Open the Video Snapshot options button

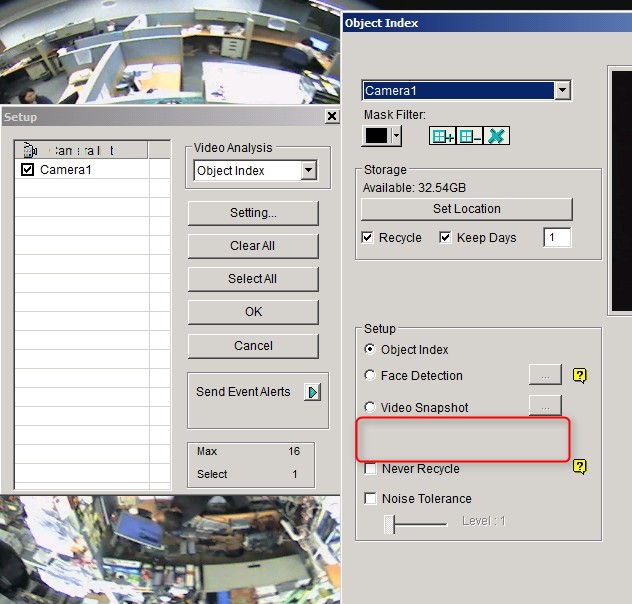[545, 405]
